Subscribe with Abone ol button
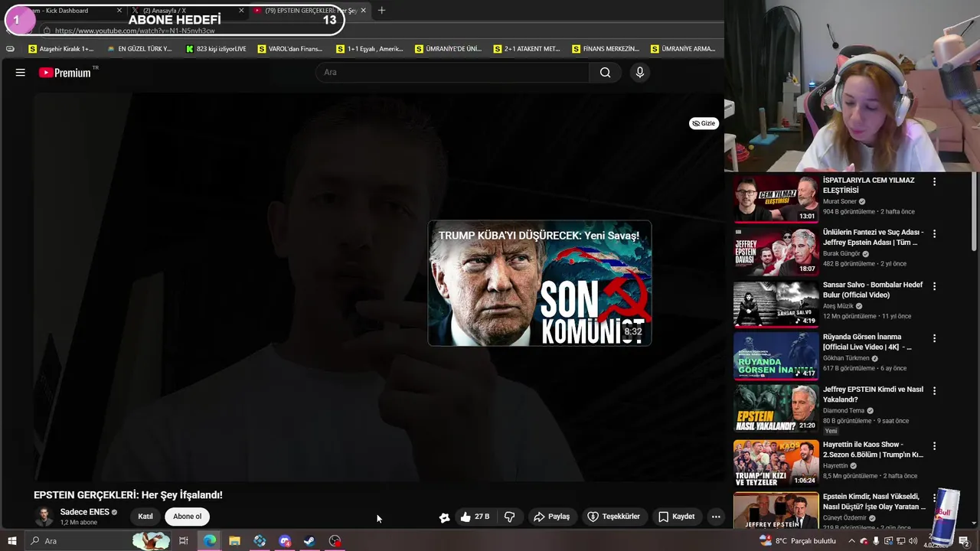Image resolution: width=980 pixels, height=551 pixels. [x=187, y=517]
